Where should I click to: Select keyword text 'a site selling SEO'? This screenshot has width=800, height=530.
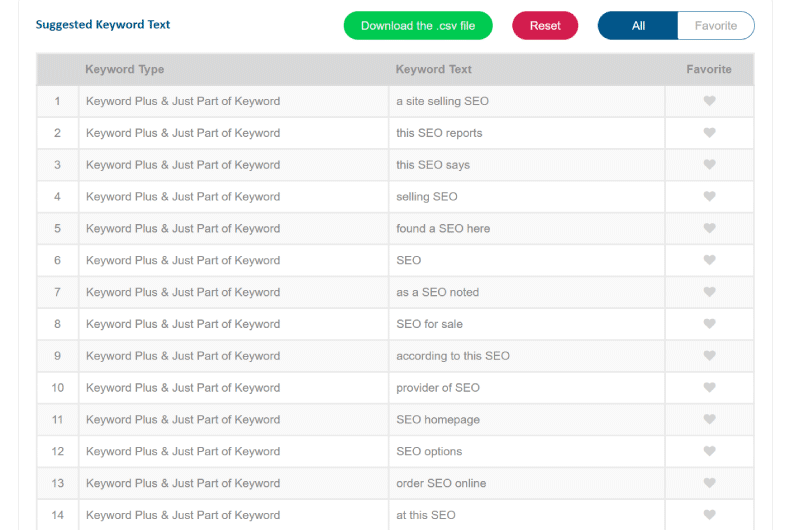(442, 101)
